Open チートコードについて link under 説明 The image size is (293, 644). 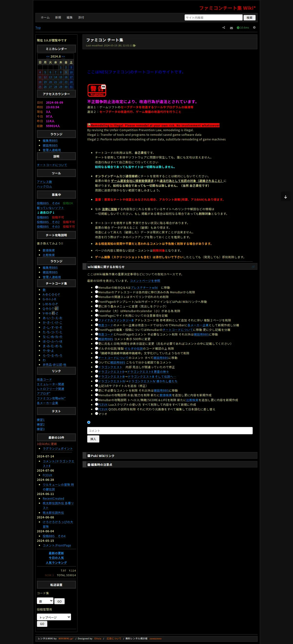point(52,165)
